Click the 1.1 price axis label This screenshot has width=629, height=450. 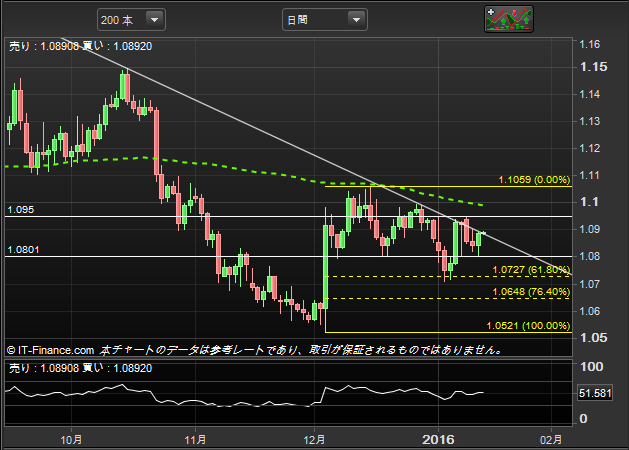(x=589, y=202)
